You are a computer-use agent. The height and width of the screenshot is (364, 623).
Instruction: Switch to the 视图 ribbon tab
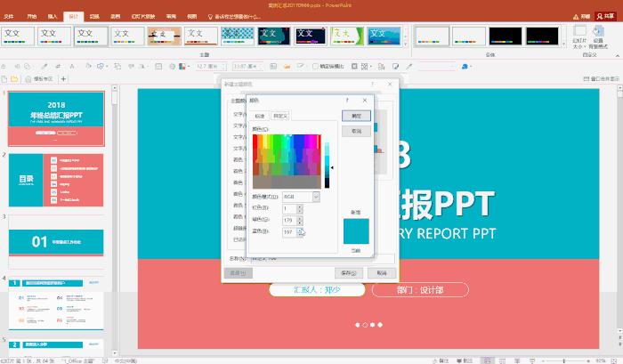coord(192,16)
